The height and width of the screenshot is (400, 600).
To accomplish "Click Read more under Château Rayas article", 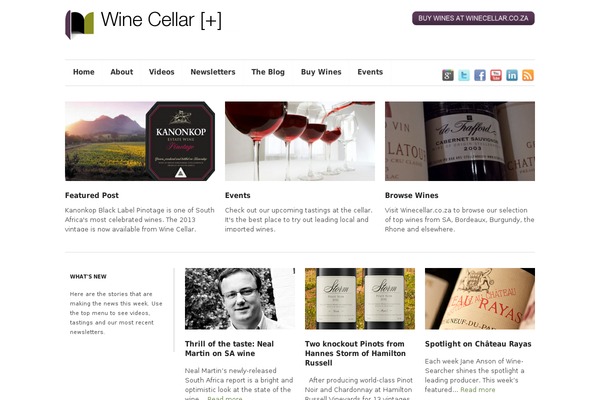I will [x=478, y=390].
